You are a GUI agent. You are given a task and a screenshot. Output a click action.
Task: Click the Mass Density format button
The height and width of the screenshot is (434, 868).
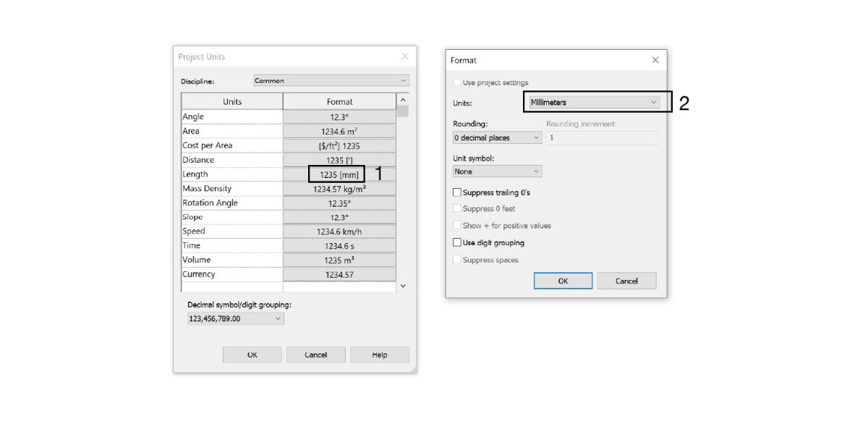[x=339, y=188]
